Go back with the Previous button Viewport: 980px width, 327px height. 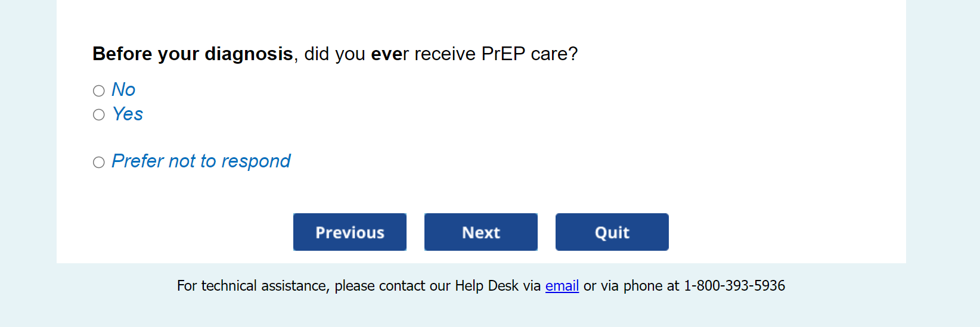pos(349,232)
